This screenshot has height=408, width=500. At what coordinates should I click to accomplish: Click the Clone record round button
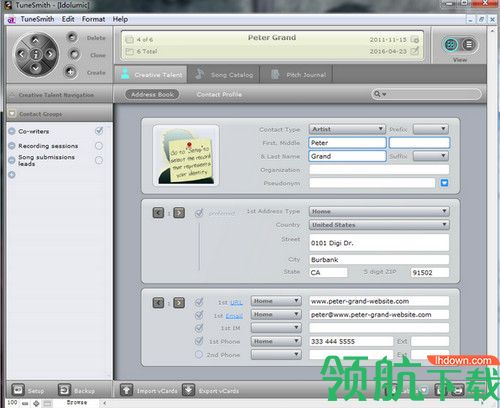pyautogui.click(x=74, y=54)
